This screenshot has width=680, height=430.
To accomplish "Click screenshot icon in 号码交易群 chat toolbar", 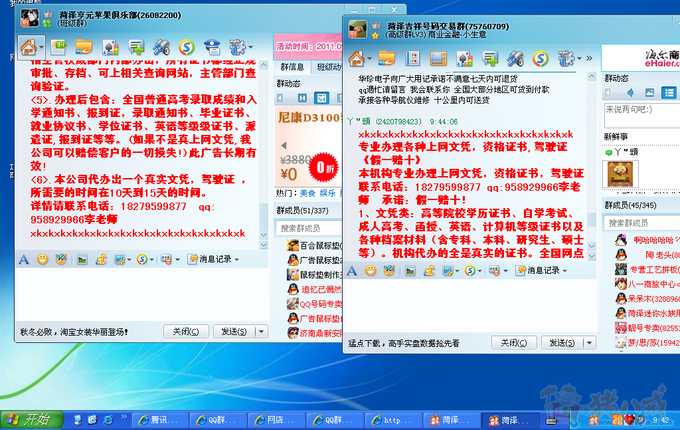I will coord(447,271).
